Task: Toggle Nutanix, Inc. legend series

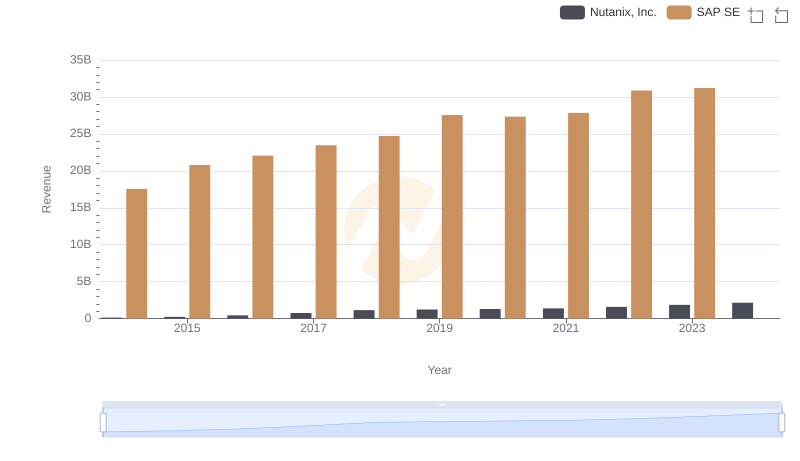Action: point(608,12)
